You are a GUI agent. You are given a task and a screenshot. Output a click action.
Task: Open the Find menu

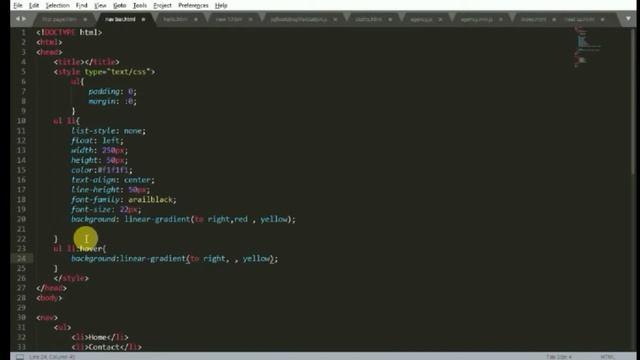coord(82,5)
